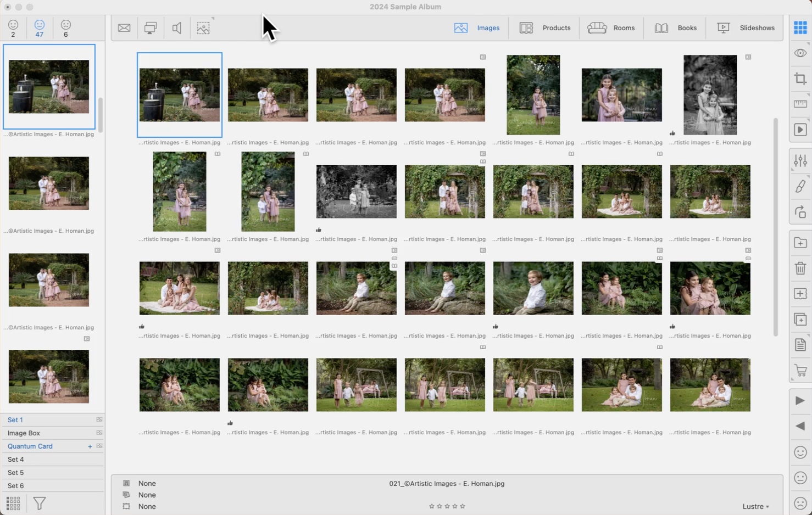The image size is (812, 515).
Task: Toggle thumbnail grid view button
Action: tap(800, 27)
